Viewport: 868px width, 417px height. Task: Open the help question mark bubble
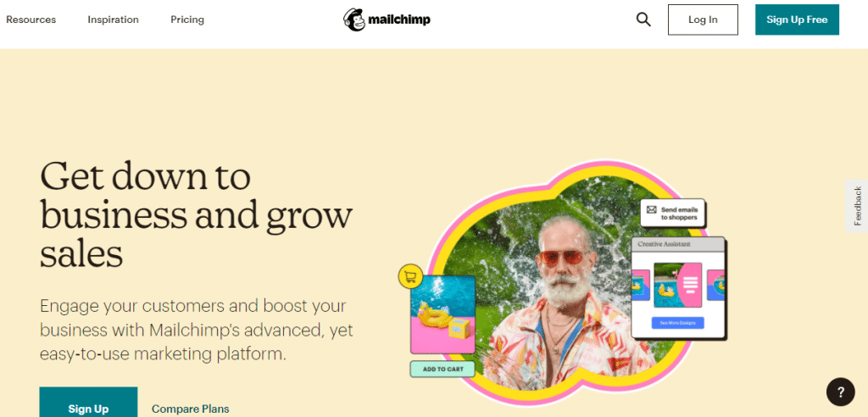[840, 392]
